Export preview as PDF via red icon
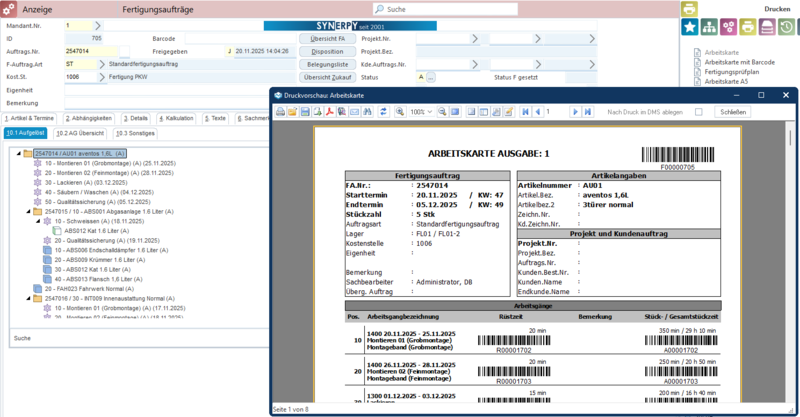 click(329, 112)
